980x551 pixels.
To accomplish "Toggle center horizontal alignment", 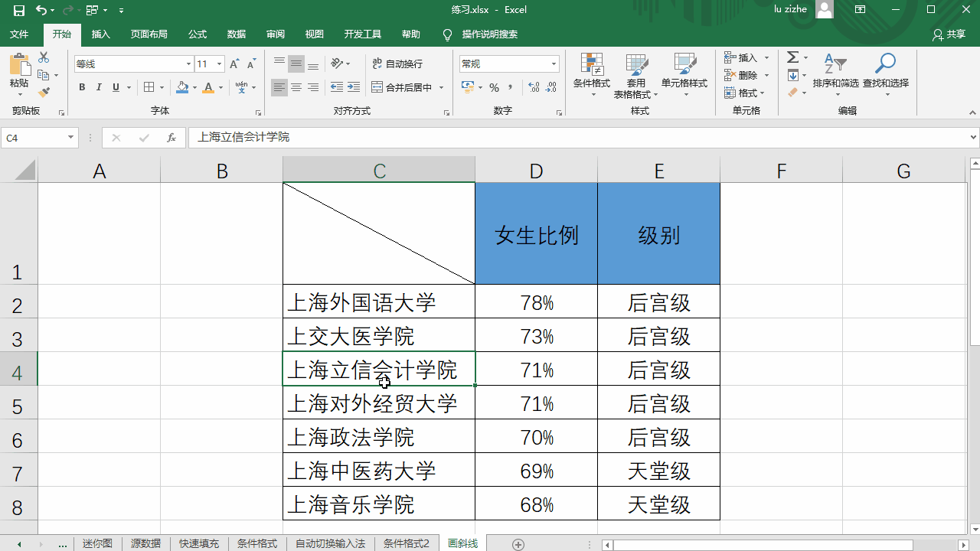I will point(296,87).
